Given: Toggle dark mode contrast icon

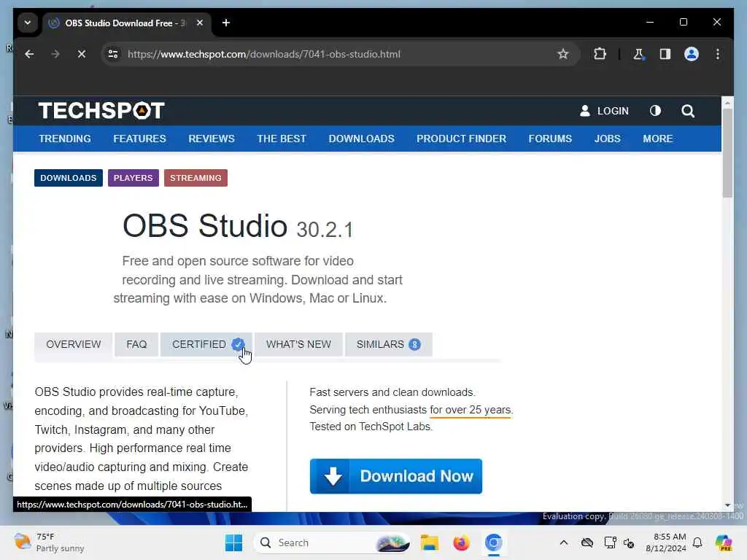Looking at the screenshot, I should (x=656, y=111).
